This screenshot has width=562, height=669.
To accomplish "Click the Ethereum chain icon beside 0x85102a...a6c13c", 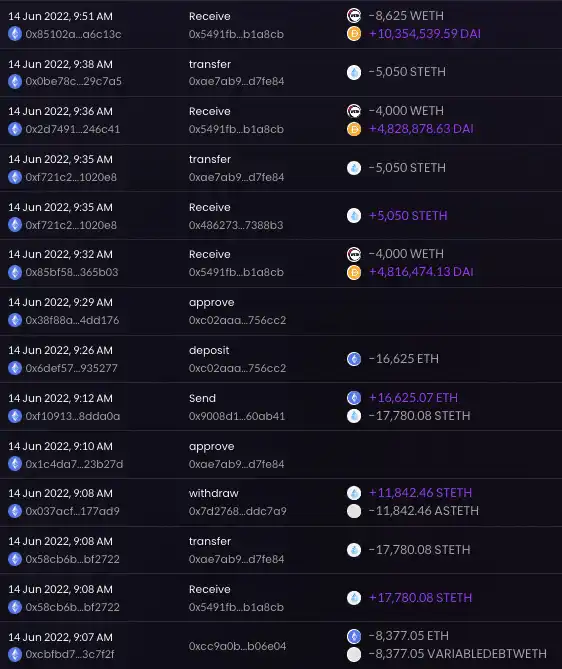I will [x=15, y=34].
